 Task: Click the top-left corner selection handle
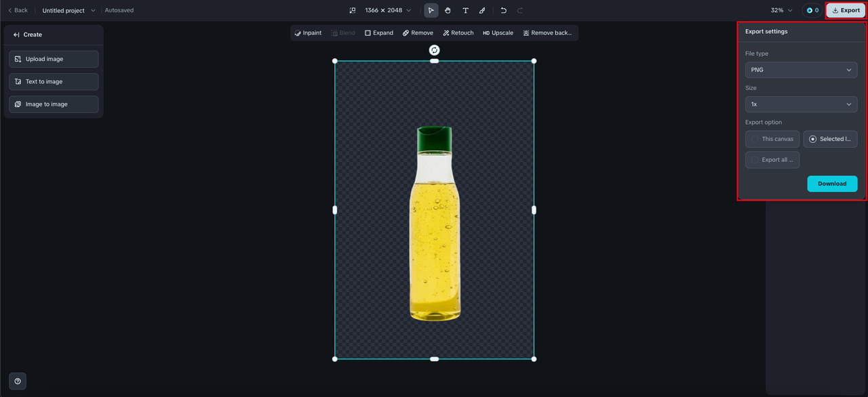click(335, 61)
